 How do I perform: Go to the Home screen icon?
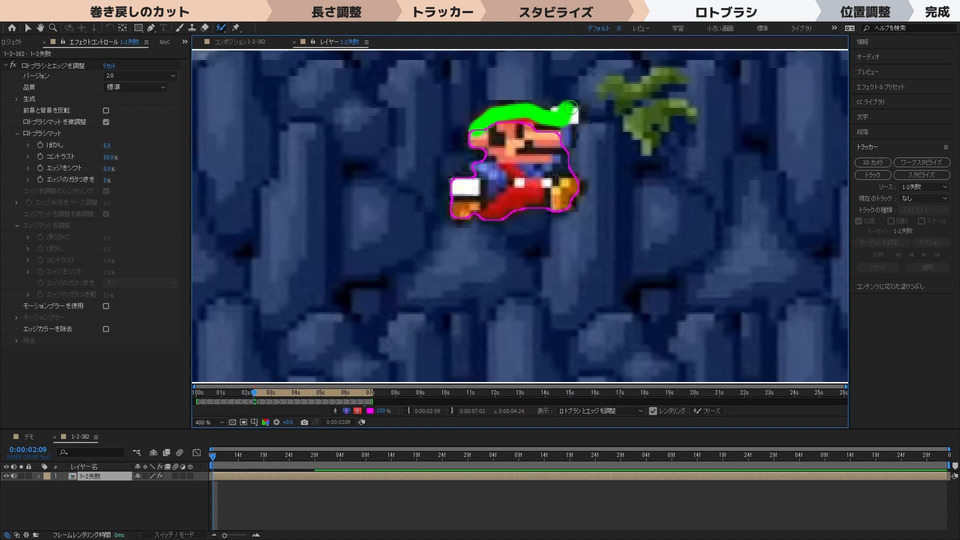click(12, 28)
